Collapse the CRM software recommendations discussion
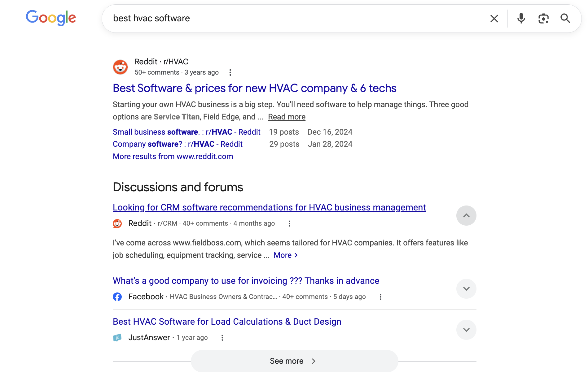 (x=466, y=215)
